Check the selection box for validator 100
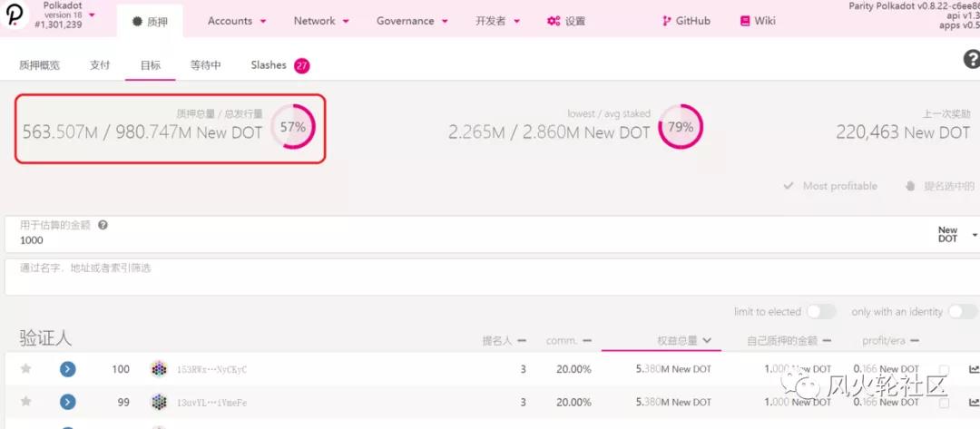 (x=945, y=369)
